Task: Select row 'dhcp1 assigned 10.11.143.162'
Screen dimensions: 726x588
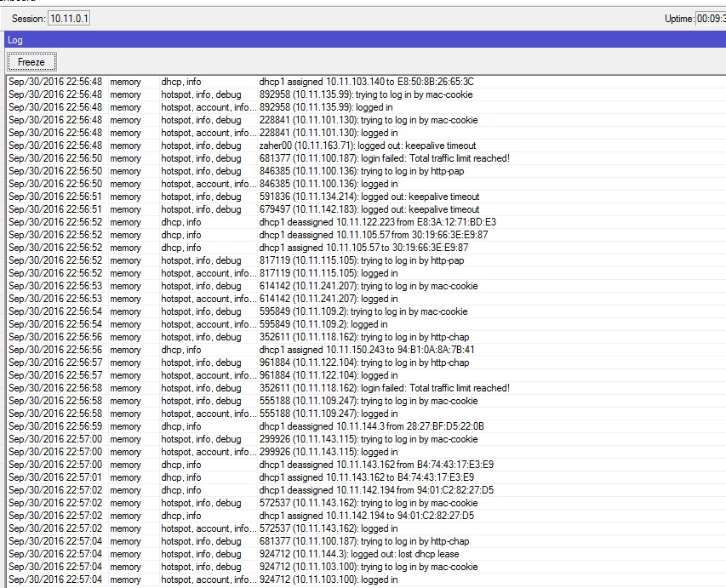Action: point(366,478)
